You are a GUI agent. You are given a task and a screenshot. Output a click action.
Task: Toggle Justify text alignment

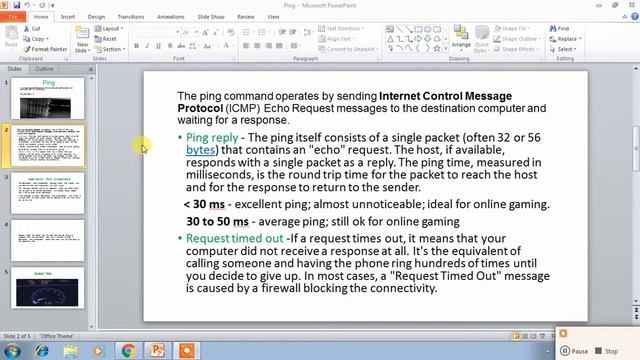(x=279, y=46)
